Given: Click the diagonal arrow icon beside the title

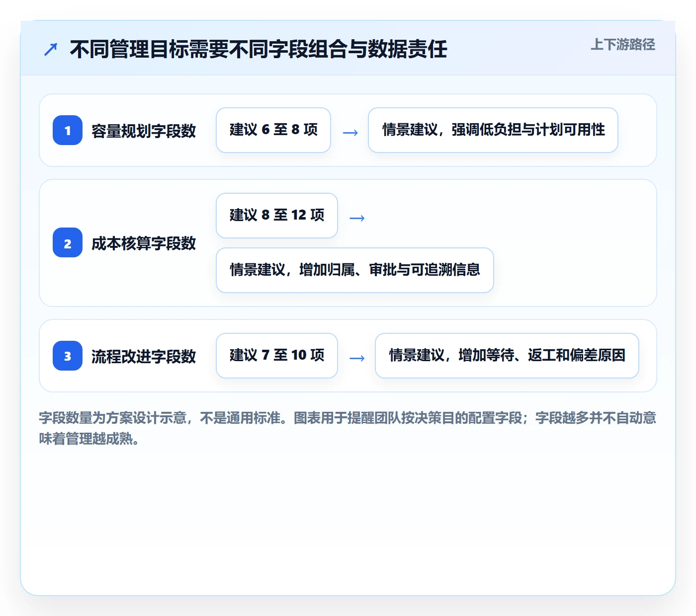Looking at the screenshot, I should pyautogui.click(x=51, y=49).
